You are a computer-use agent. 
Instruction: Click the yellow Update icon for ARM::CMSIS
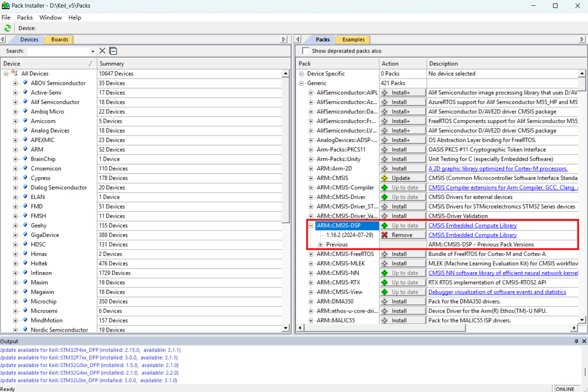coord(385,178)
